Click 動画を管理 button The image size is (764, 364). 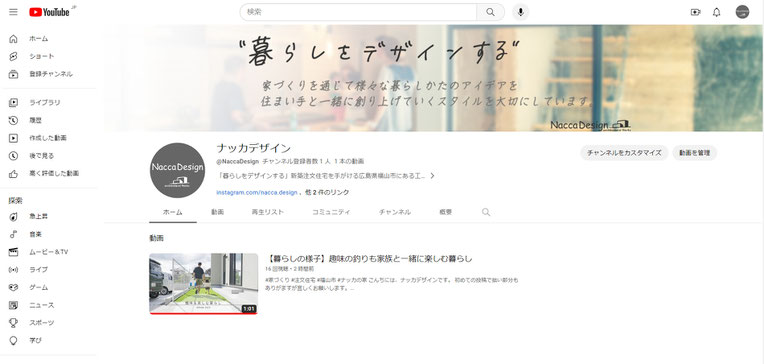tap(695, 153)
